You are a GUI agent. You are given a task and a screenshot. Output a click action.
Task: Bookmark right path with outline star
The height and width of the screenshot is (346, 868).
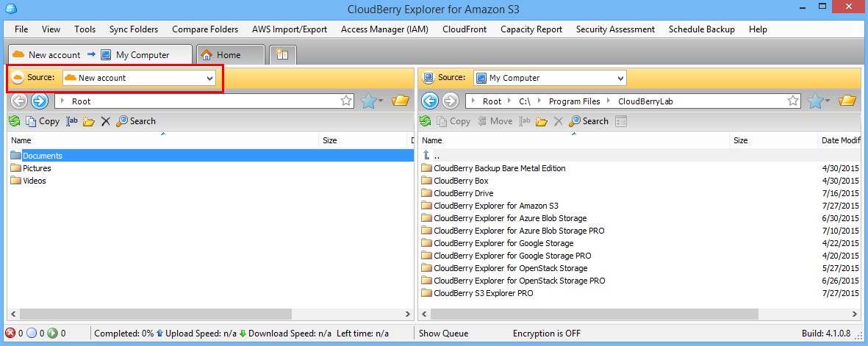tap(793, 101)
